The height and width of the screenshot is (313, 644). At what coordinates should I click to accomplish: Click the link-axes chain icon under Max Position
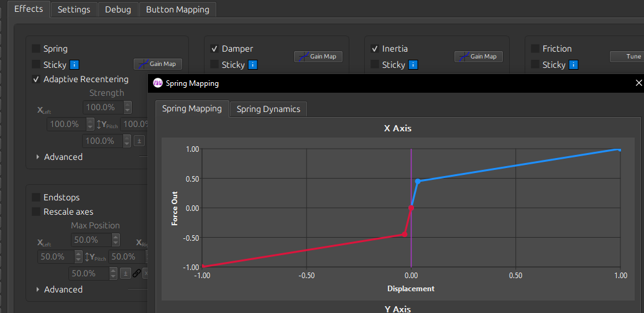(137, 273)
